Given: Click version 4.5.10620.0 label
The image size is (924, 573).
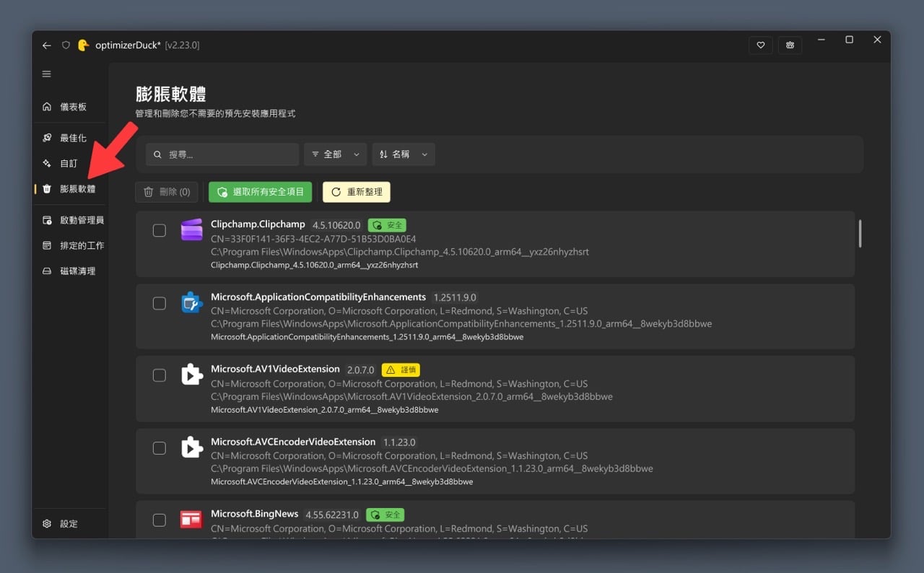Looking at the screenshot, I should pos(336,225).
